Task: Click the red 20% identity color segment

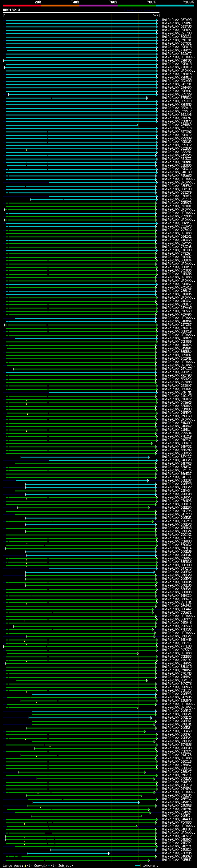Action: [22, 6]
